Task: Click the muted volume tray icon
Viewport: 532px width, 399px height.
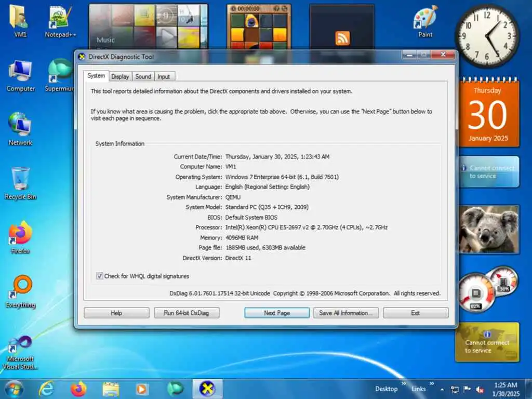Action: click(x=480, y=390)
